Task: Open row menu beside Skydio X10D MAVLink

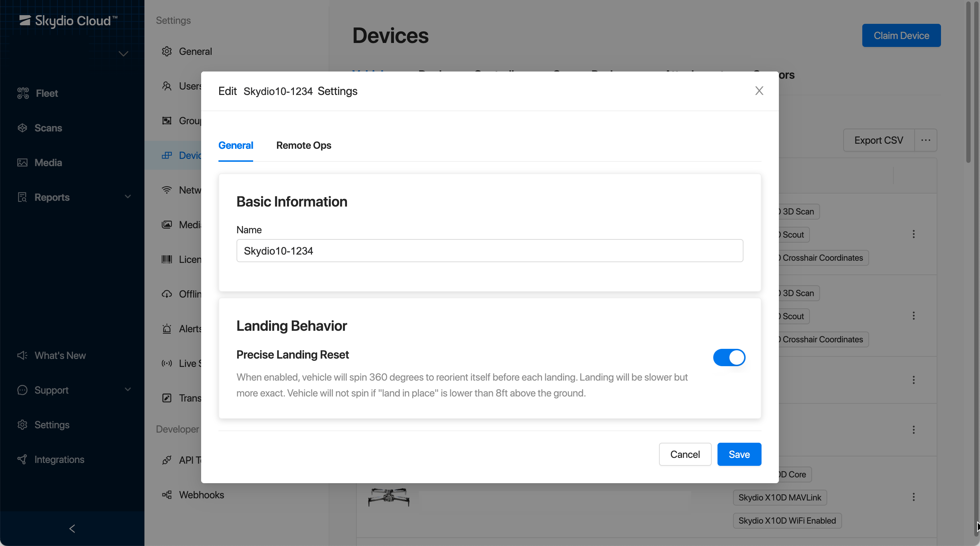Action: [914, 497]
